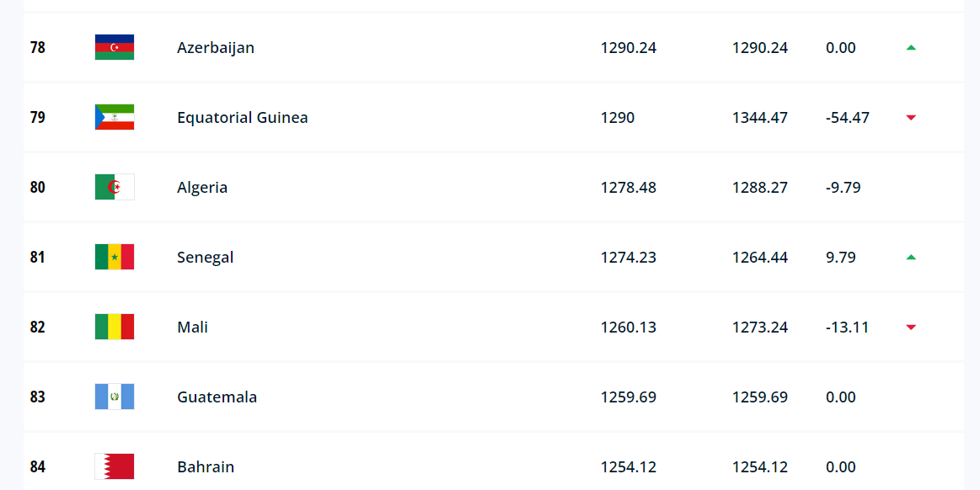Click the Equatorial Guinea flag icon
Screen dimensions: 980x490
pos(115,117)
